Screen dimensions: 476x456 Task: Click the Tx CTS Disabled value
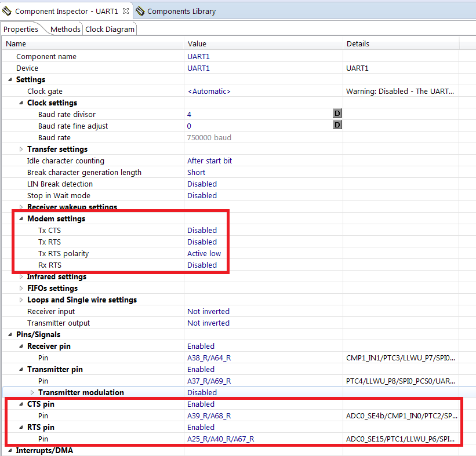pos(202,230)
